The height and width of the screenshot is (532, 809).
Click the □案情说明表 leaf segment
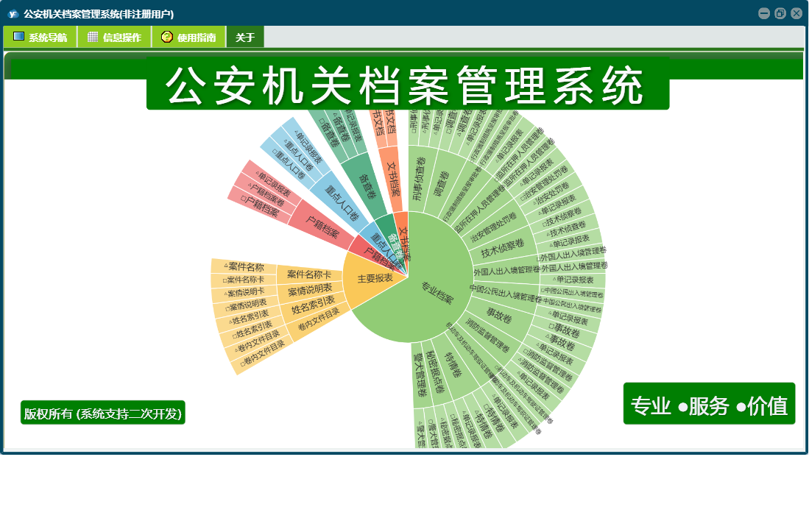coord(247,305)
